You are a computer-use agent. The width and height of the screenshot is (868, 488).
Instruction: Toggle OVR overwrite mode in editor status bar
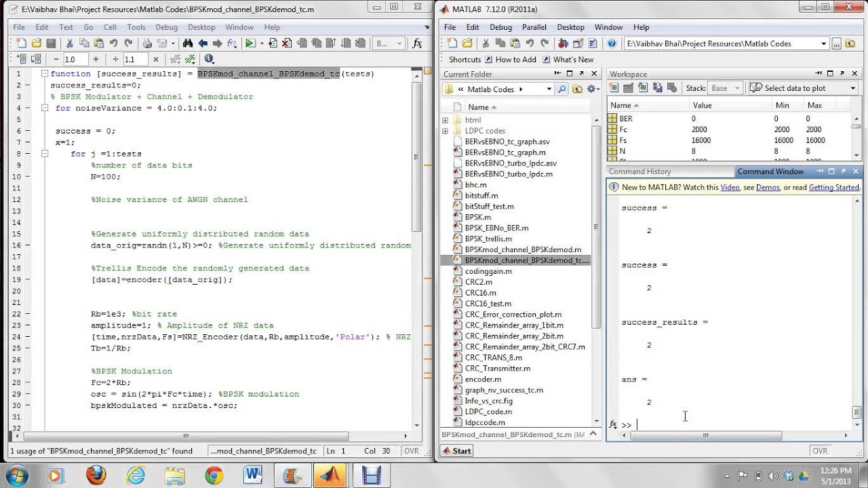click(x=412, y=451)
